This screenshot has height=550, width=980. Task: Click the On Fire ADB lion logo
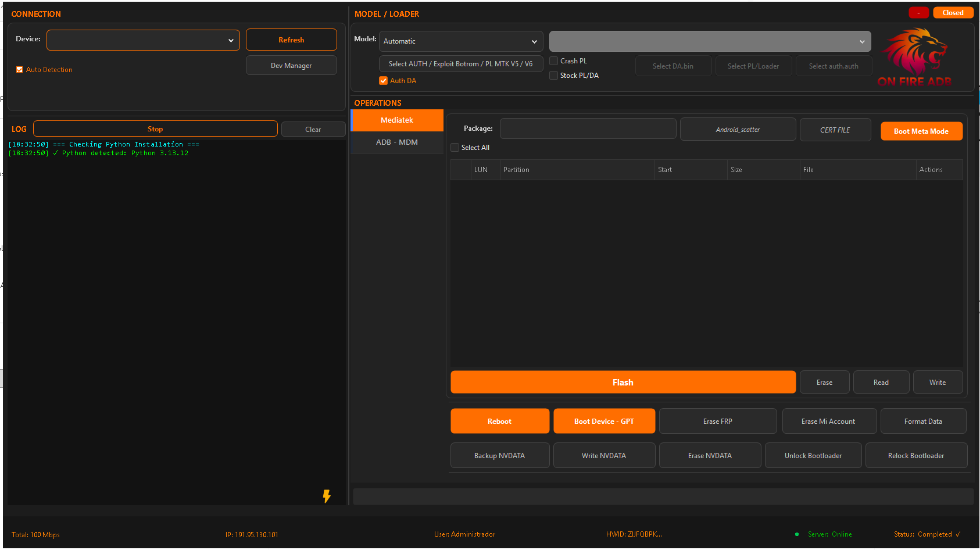click(x=915, y=58)
